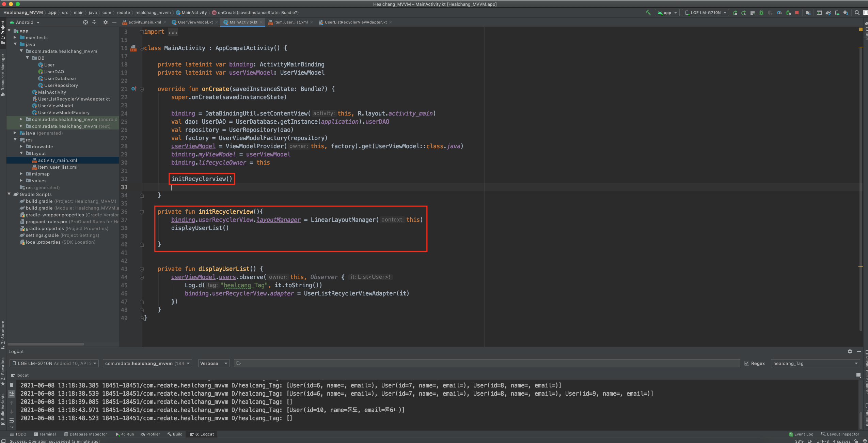Open the LGE LM-G710N device dropdown in toolbar
Screen dimensions: 868x443
click(706, 13)
